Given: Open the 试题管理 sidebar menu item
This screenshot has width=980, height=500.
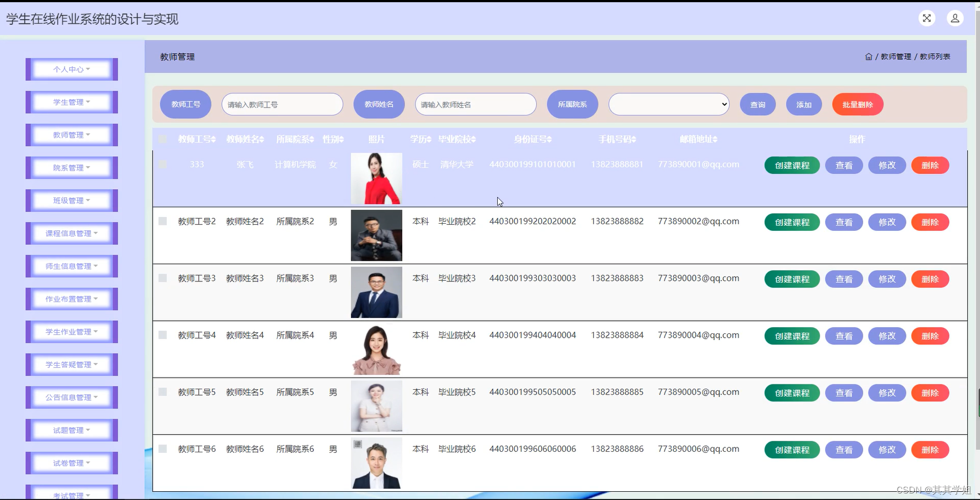Looking at the screenshot, I should click(x=71, y=430).
